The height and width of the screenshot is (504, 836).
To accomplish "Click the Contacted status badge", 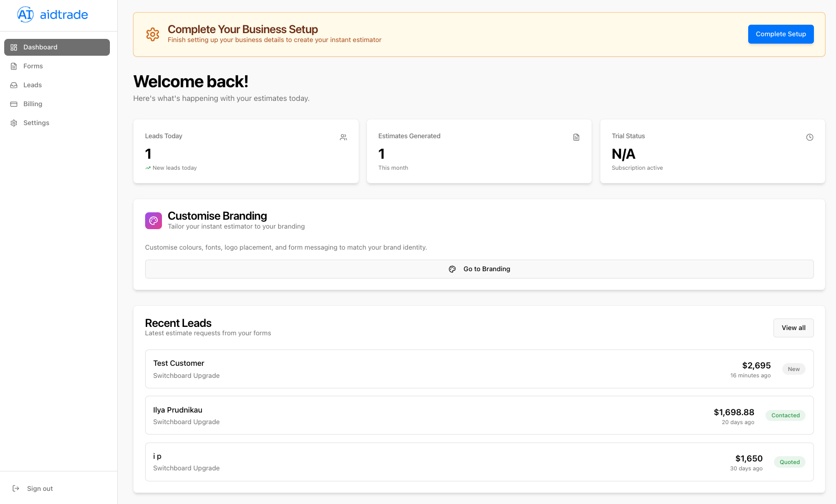I will (x=785, y=415).
